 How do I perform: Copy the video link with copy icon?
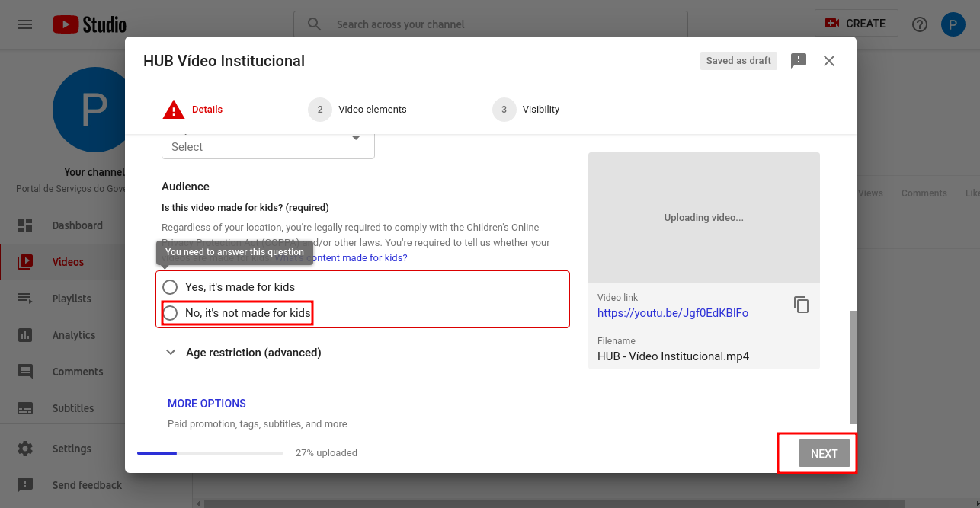click(x=801, y=305)
